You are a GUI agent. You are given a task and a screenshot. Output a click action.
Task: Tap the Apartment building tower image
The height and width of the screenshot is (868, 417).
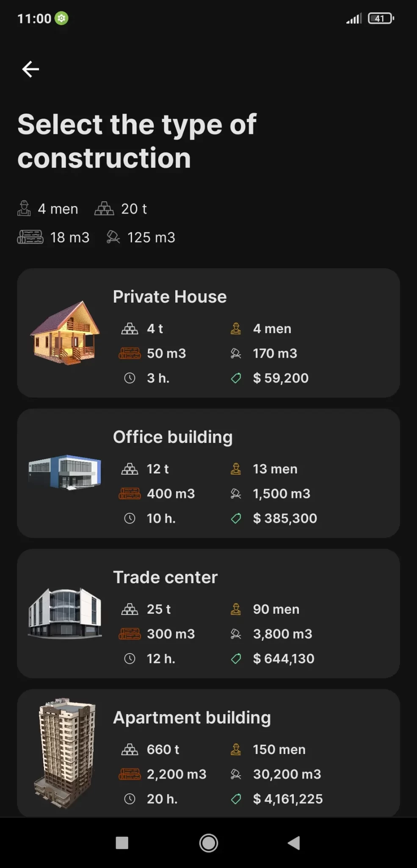point(66,753)
